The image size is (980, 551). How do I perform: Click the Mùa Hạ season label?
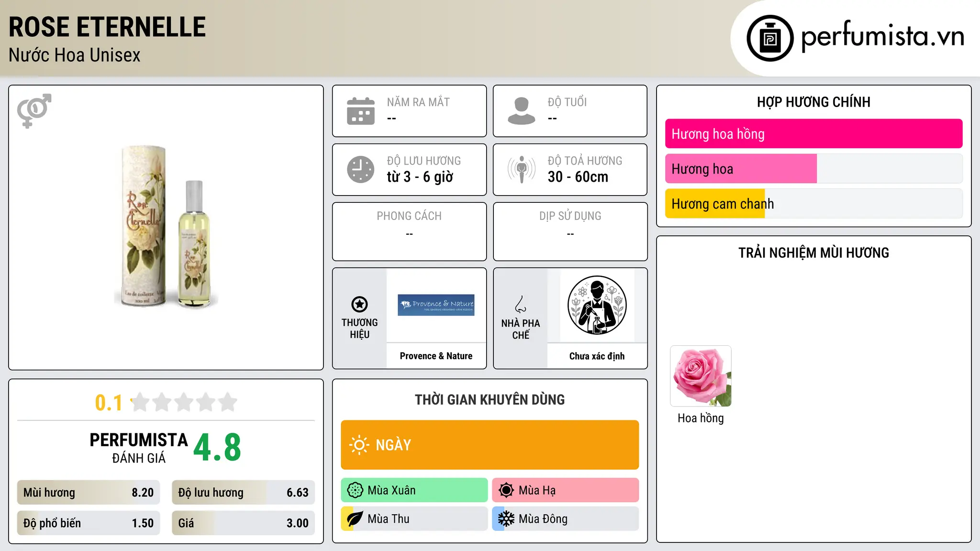click(537, 490)
